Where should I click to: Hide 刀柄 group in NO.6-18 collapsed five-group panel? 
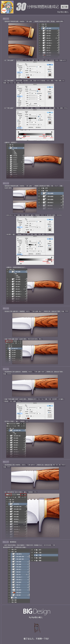tap(32, 555)
